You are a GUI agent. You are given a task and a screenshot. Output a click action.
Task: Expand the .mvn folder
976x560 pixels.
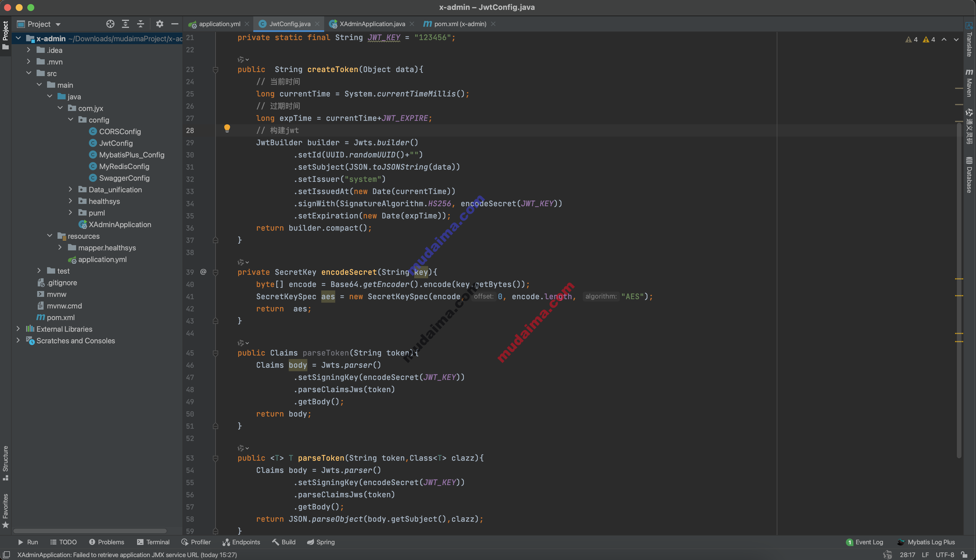pos(28,62)
